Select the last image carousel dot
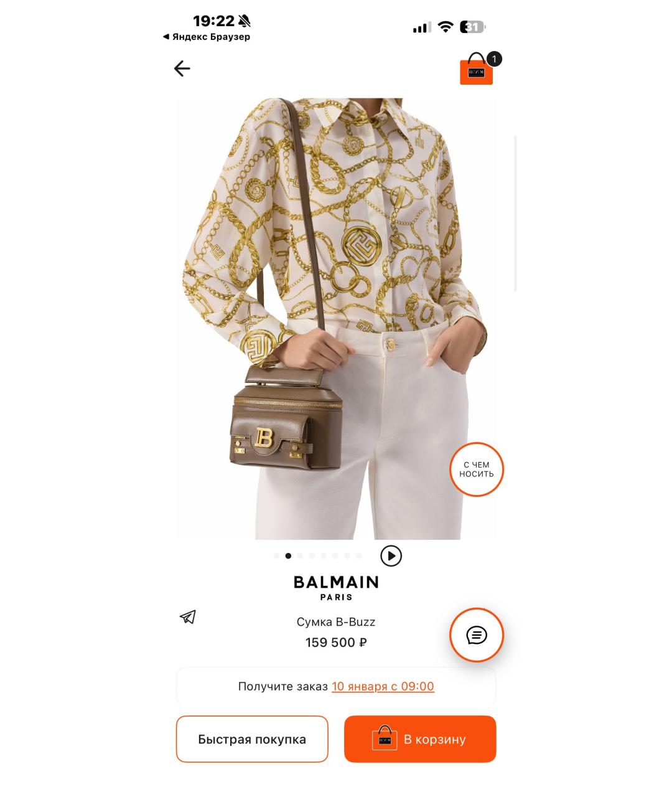This screenshot has width=672, height=797. tap(359, 556)
